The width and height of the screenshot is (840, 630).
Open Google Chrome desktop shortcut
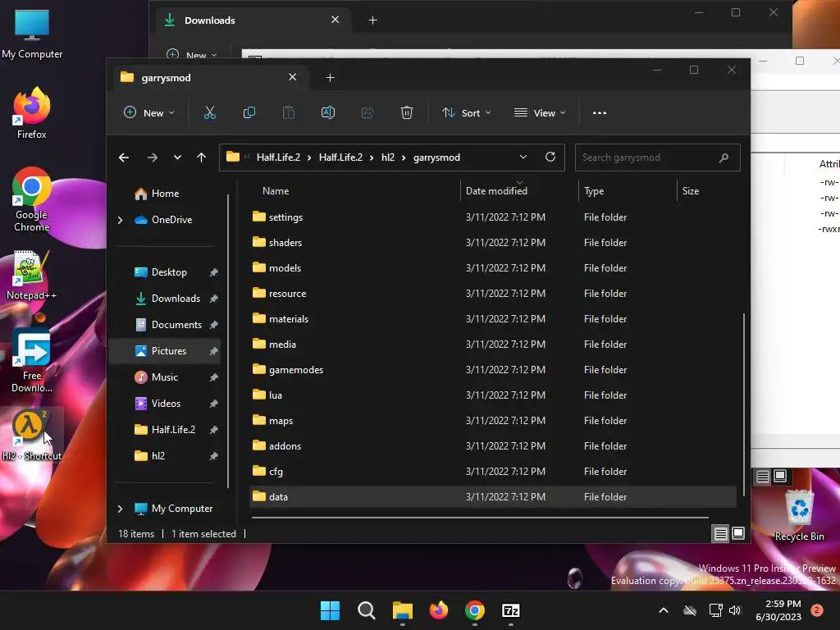tap(32, 199)
